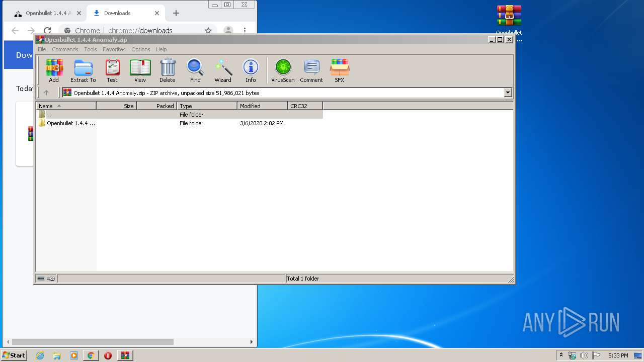Sort by Packed column header
Viewport: 644px width, 362px height.
pos(156,106)
